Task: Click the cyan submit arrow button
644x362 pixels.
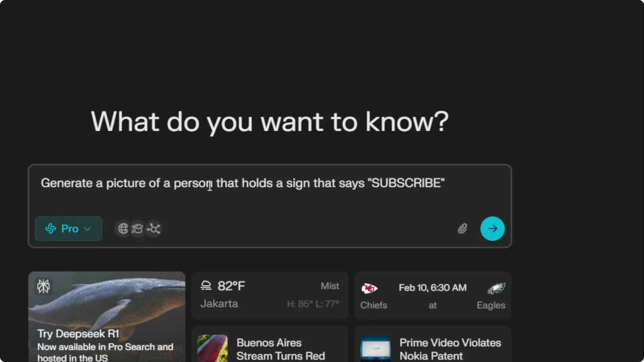Action: pyautogui.click(x=492, y=229)
